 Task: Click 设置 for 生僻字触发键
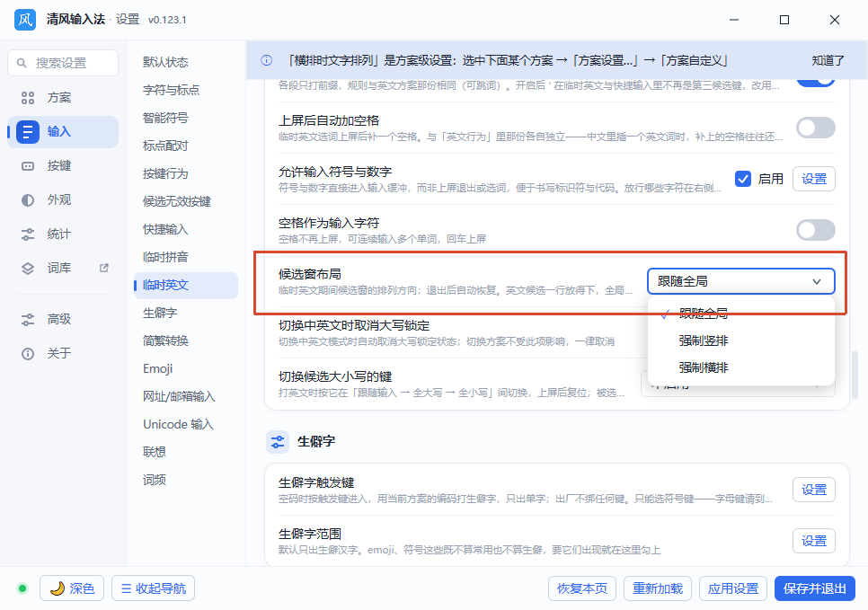click(x=814, y=490)
